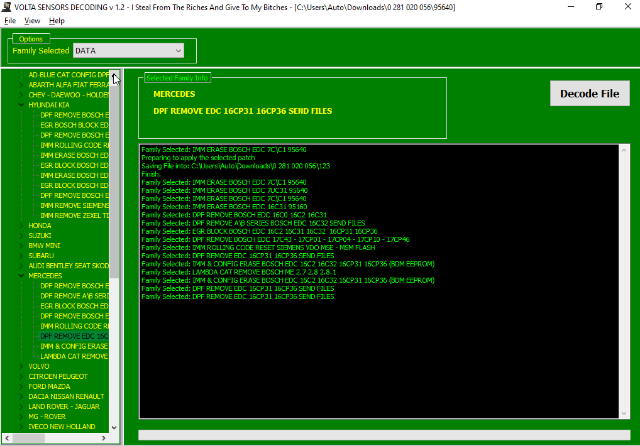Select IMM REMOVE SIEMENS under Hyundai Kia
This screenshot has width=640, height=446.
tap(74, 205)
